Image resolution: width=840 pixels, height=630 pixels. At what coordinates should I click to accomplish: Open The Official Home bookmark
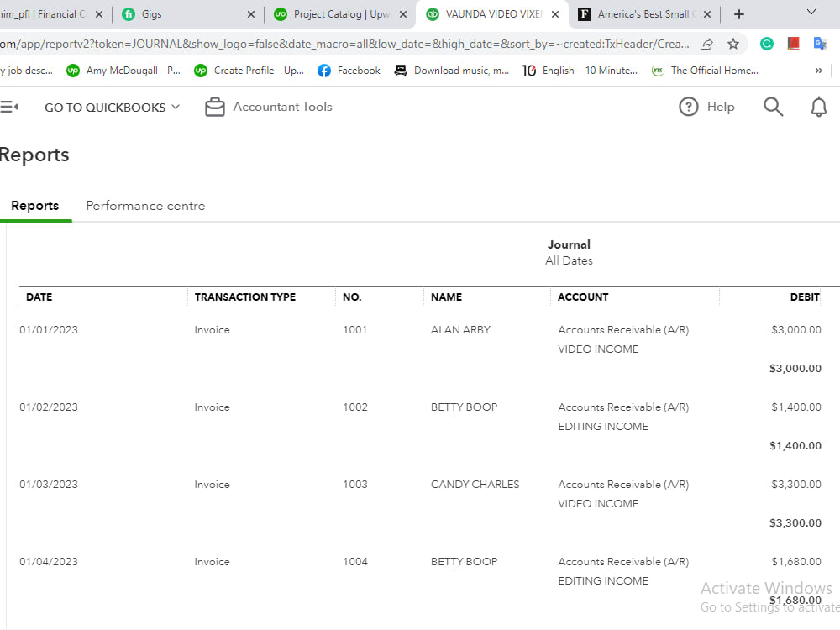[705, 71]
